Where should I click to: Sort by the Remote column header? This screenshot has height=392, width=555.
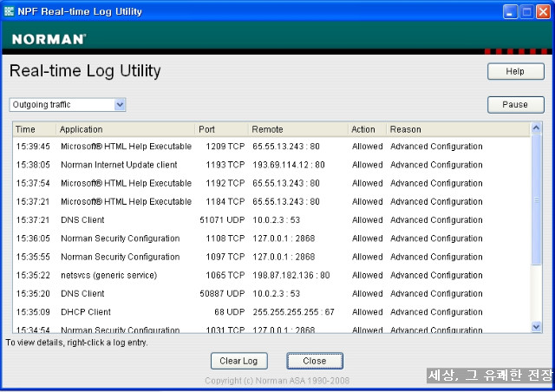coord(298,129)
